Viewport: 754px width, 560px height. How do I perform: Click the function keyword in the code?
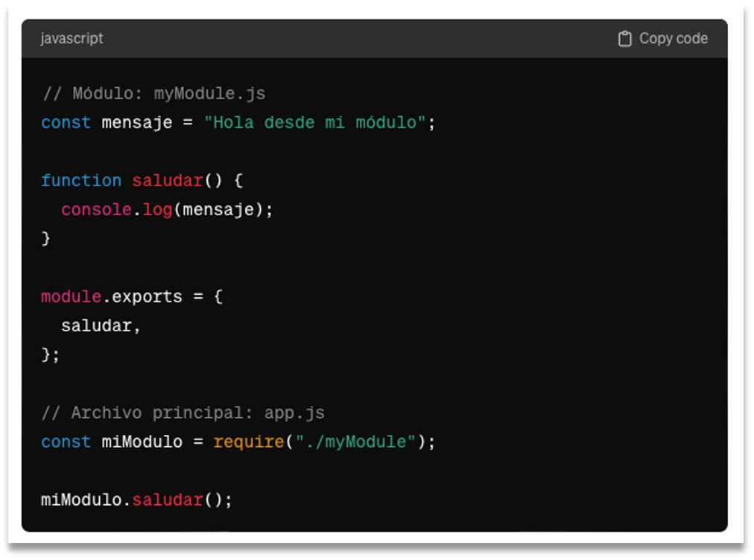pyautogui.click(x=81, y=180)
